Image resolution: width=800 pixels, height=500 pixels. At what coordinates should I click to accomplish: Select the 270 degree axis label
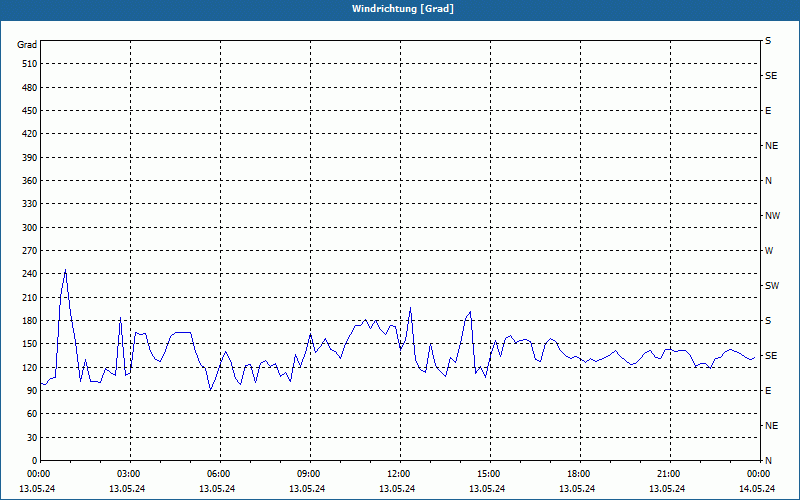30,251
